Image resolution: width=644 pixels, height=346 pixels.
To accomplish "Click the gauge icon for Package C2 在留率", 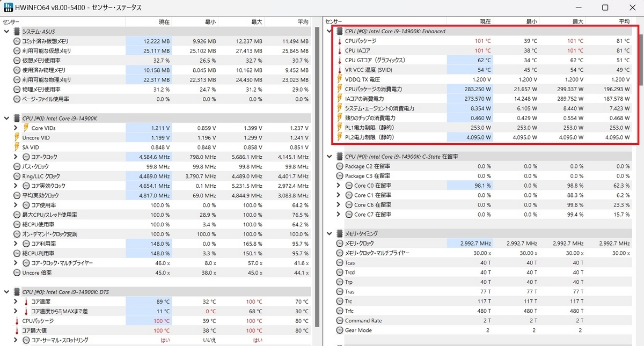I will click(x=340, y=166).
